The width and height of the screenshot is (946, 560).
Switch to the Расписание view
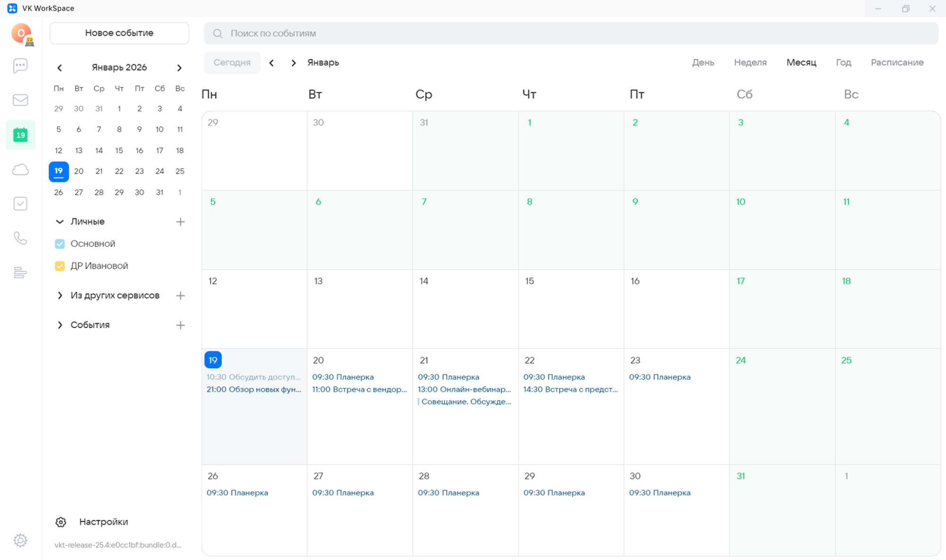[897, 62]
